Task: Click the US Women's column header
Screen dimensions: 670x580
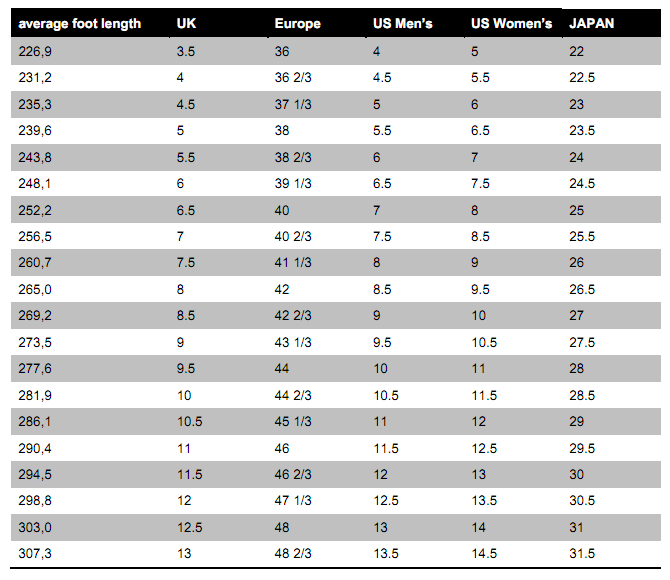Action: pyautogui.click(x=511, y=23)
